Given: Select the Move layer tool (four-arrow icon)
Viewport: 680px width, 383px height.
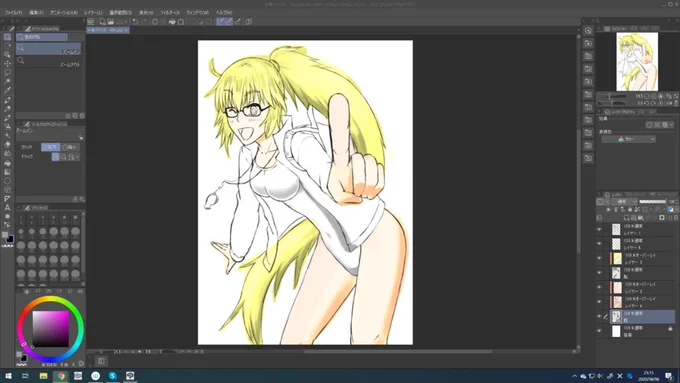Looking at the screenshot, I should point(7,63).
